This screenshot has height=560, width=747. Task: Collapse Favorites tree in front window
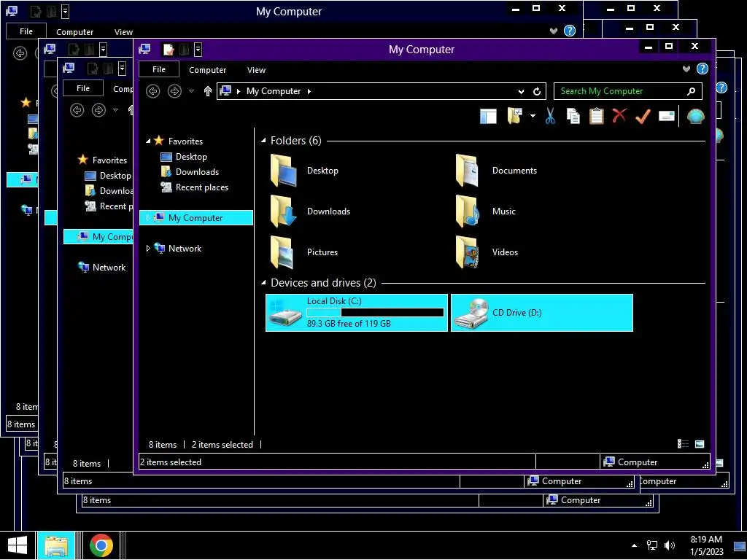point(148,141)
